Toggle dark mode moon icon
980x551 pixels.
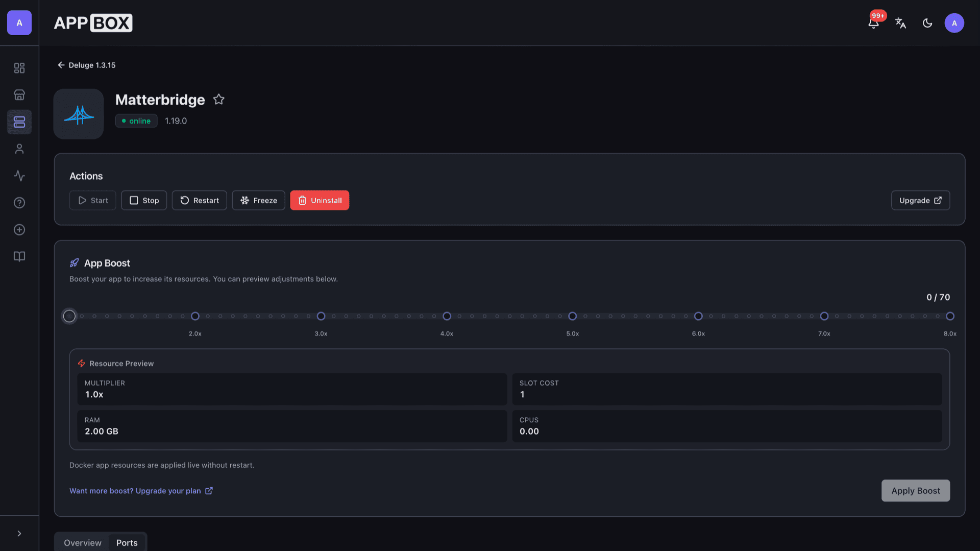tap(927, 23)
